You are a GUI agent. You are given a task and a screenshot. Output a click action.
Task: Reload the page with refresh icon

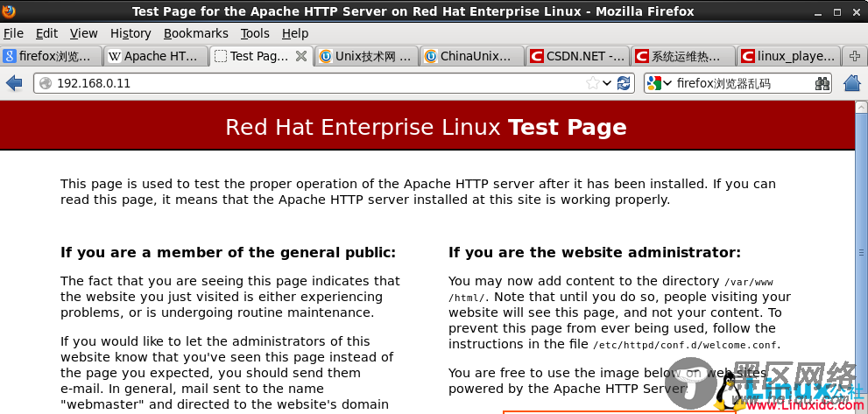point(624,83)
